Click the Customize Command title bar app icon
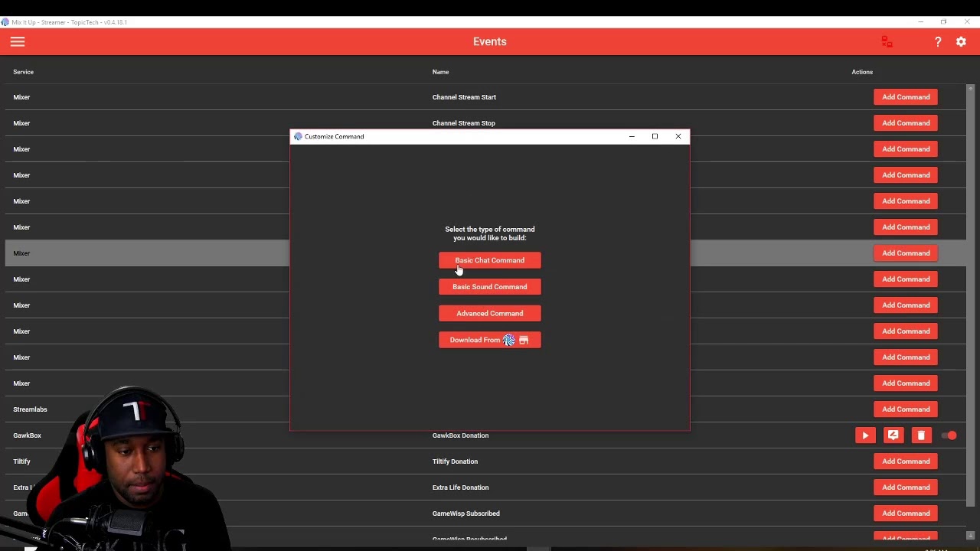 (x=298, y=136)
